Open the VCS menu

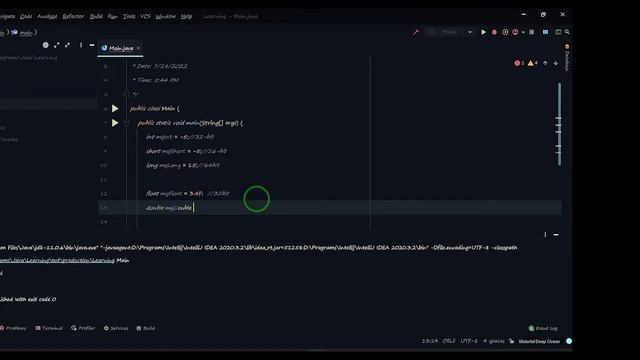click(145, 16)
